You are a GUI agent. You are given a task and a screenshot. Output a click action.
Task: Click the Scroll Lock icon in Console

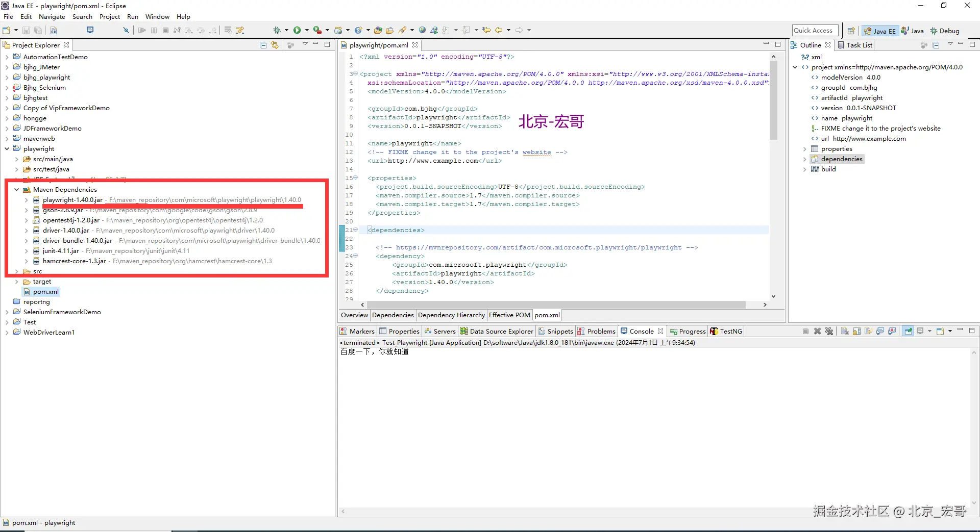856,331
